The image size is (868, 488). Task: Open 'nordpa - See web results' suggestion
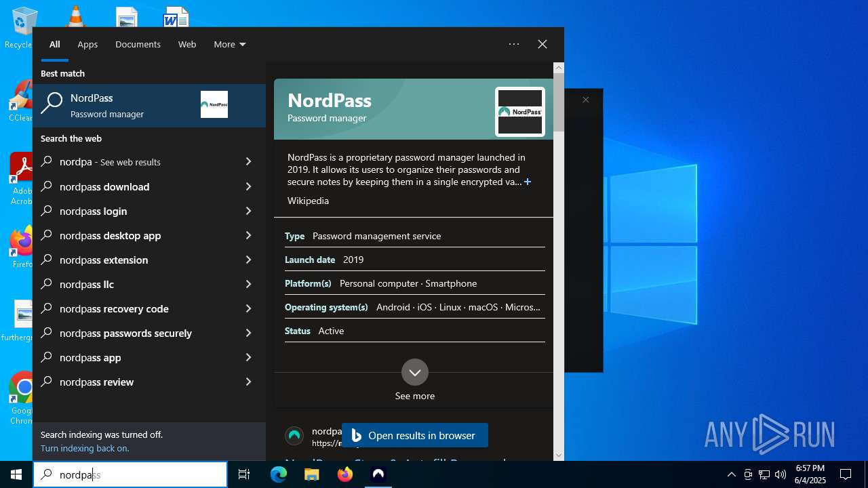pos(136,162)
